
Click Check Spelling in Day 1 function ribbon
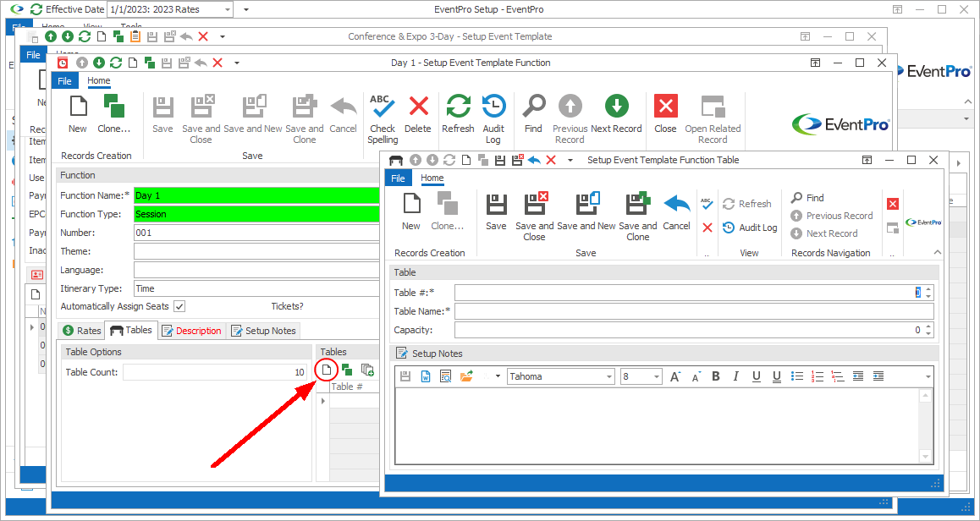[383, 118]
